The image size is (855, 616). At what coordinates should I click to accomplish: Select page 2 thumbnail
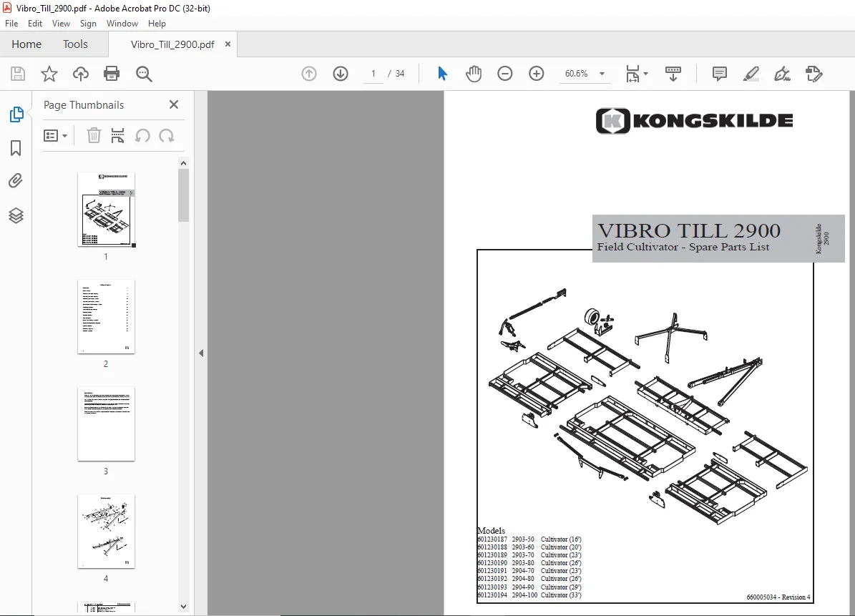pos(107,317)
